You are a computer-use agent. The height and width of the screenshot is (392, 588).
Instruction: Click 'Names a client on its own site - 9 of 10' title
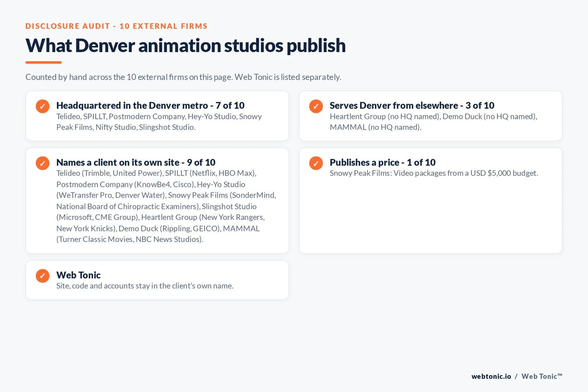[x=136, y=162]
